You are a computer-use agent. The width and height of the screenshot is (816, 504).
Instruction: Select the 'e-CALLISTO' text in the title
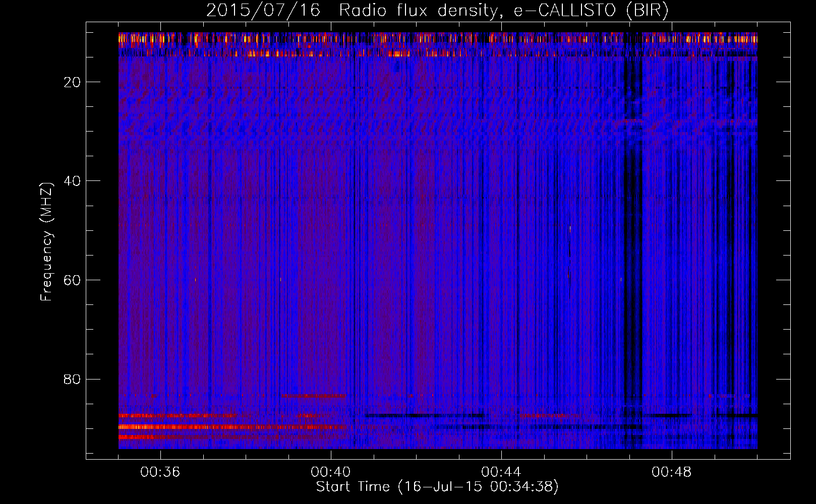click(564, 11)
